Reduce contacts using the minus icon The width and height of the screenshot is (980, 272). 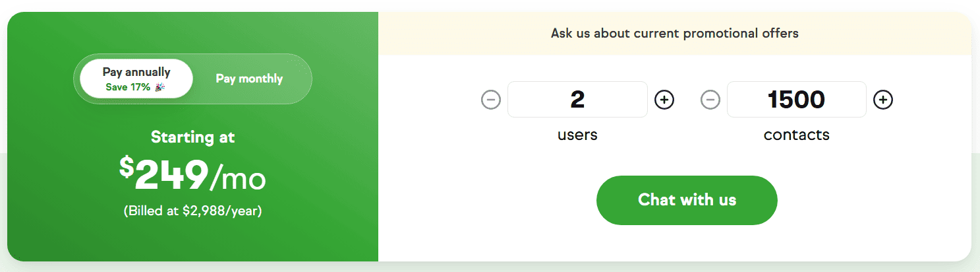coord(710,100)
